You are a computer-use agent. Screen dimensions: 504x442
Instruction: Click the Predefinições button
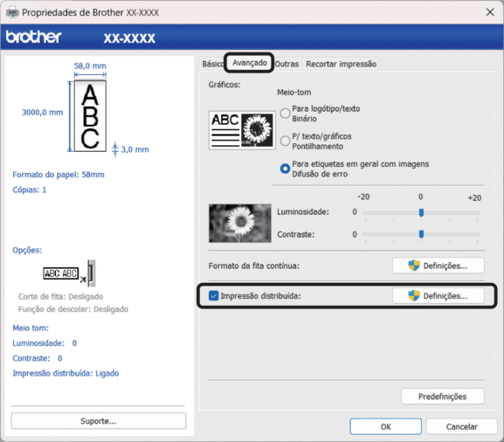(x=442, y=397)
